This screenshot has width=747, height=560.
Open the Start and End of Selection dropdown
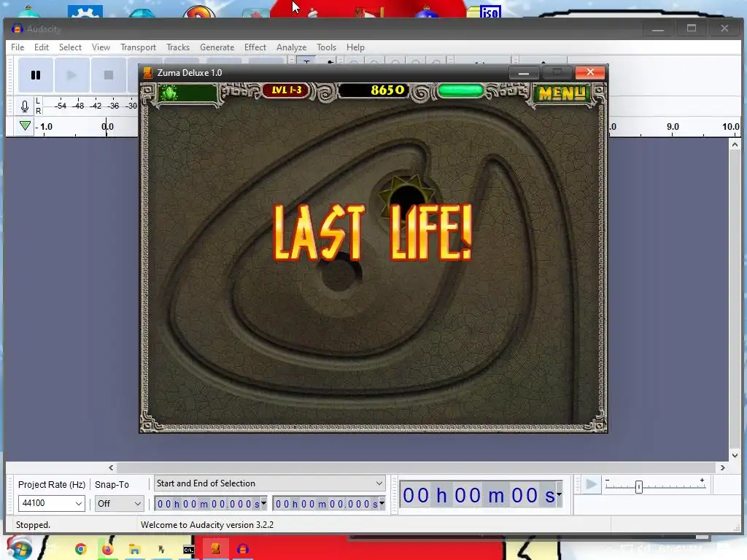click(270, 483)
